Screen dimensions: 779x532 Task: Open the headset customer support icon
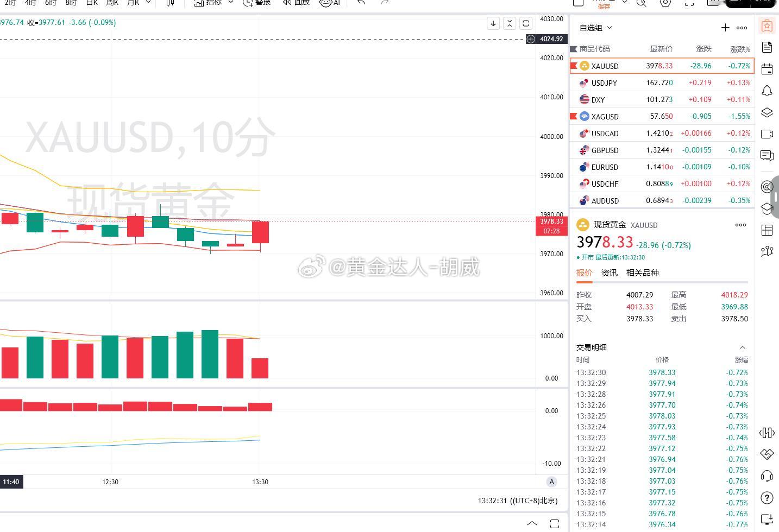point(767,476)
